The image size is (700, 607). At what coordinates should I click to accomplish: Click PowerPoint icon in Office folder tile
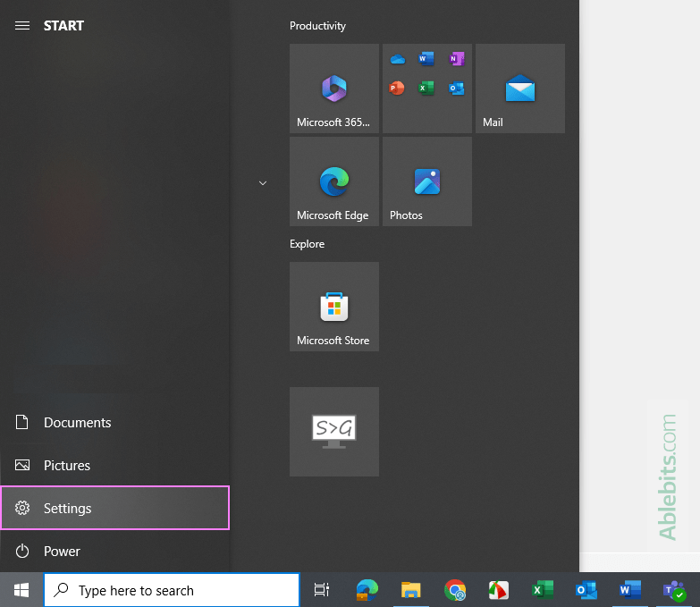(396, 88)
